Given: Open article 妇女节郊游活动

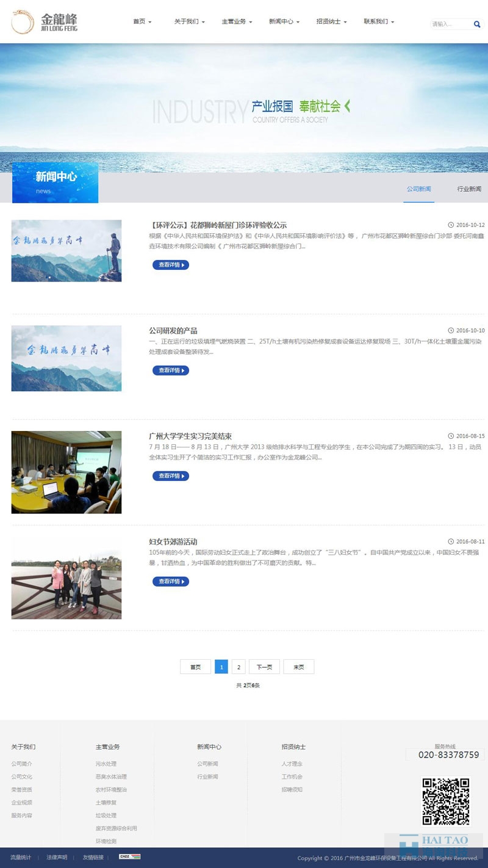Looking at the screenshot, I should pyautogui.click(x=173, y=542).
